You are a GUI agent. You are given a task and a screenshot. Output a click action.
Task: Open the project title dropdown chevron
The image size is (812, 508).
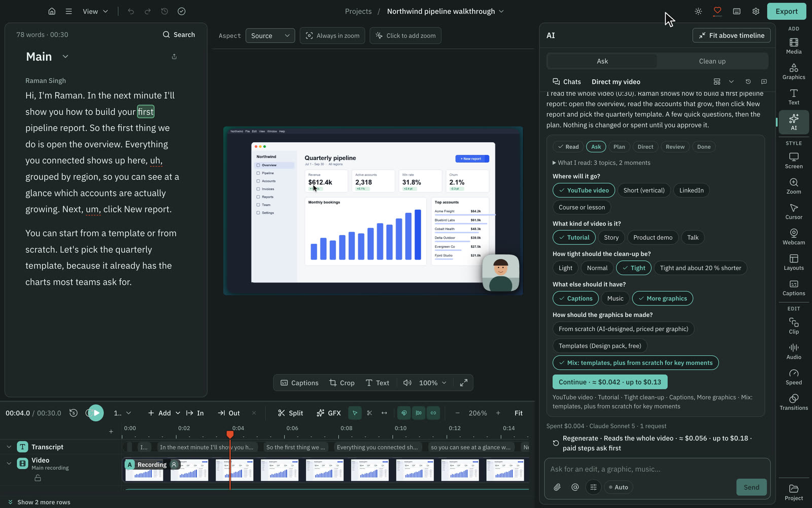coord(502,11)
